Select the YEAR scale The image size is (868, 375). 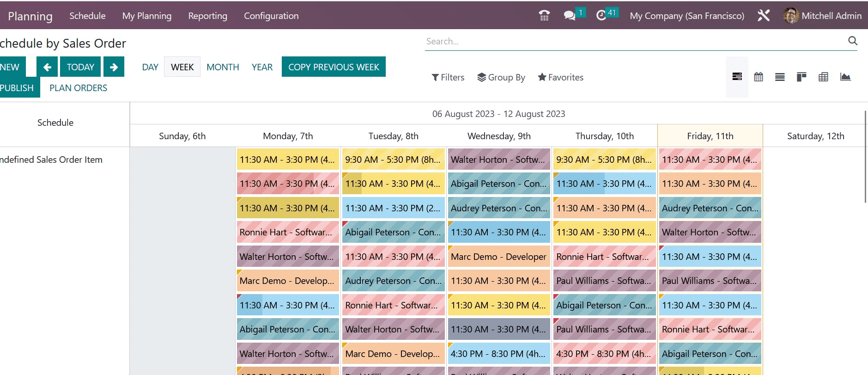[262, 67]
